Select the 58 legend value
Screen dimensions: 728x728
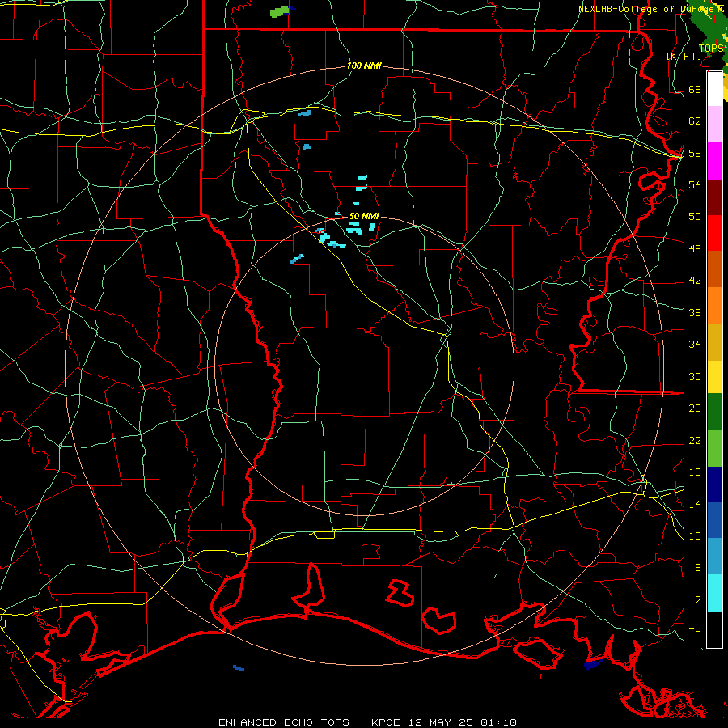click(x=695, y=153)
